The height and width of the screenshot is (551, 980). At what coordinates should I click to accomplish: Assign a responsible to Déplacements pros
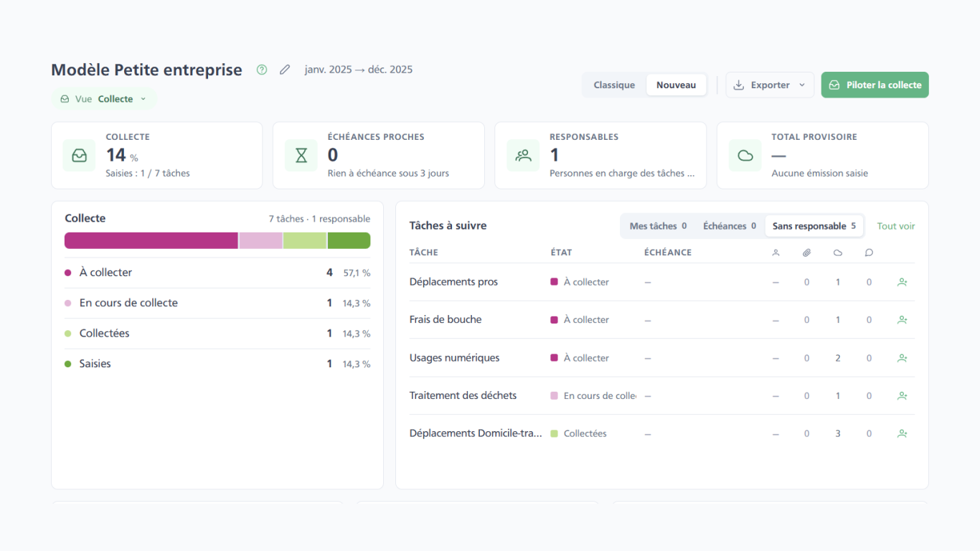click(903, 282)
